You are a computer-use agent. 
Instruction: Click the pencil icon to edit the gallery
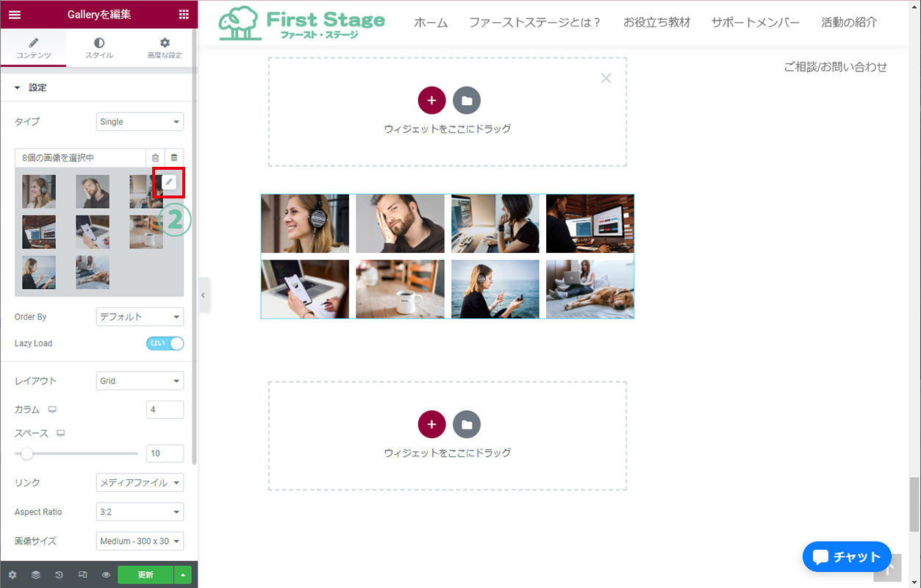pyautogui.click(x=169, y=182)
